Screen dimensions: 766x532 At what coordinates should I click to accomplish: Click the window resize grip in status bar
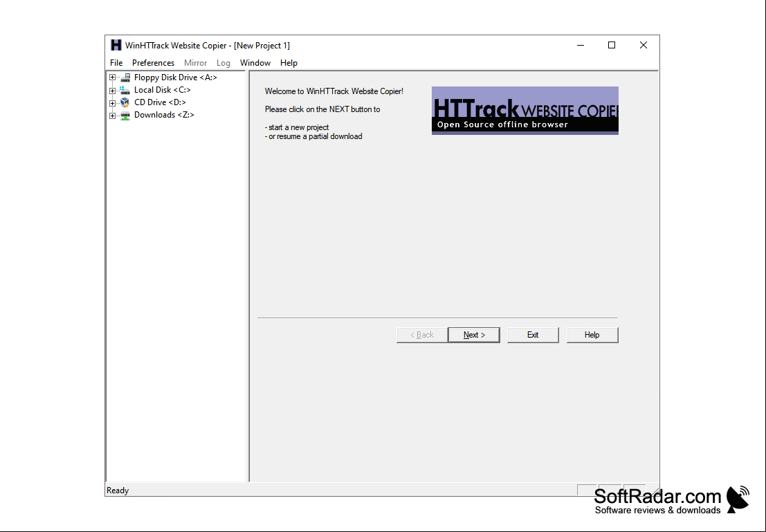tap(655, 491)
